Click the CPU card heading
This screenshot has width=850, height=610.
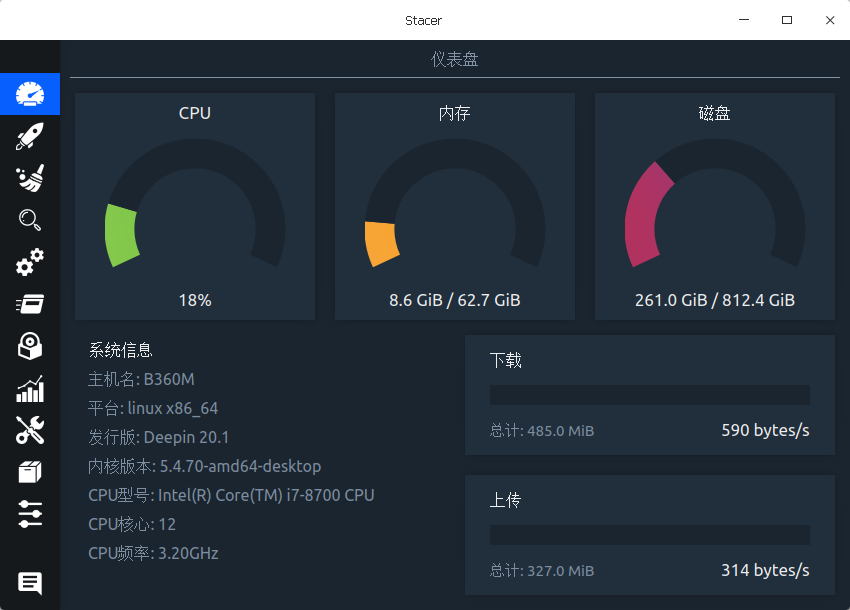tap(195, 113)
